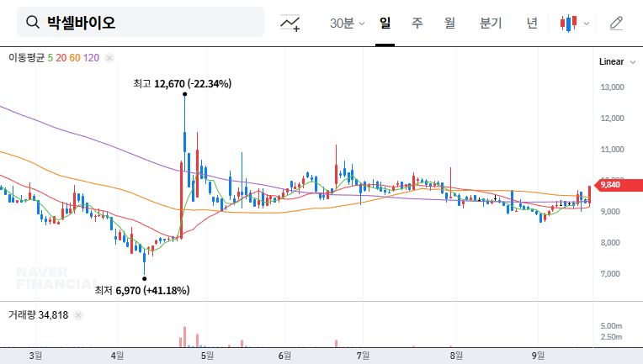Click the 최고 12,670 high marker label
The image size is (643, 364).
pyautogui.click(x=183, y=84)
